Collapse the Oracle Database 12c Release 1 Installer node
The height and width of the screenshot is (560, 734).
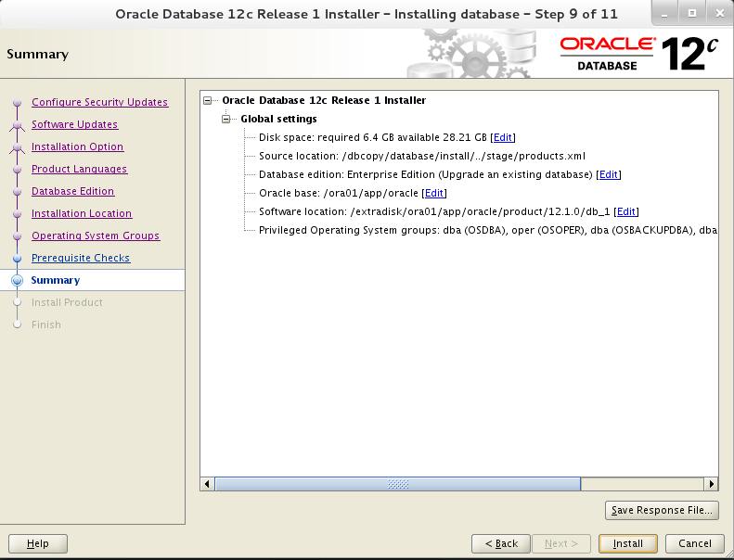coord(208,101)
